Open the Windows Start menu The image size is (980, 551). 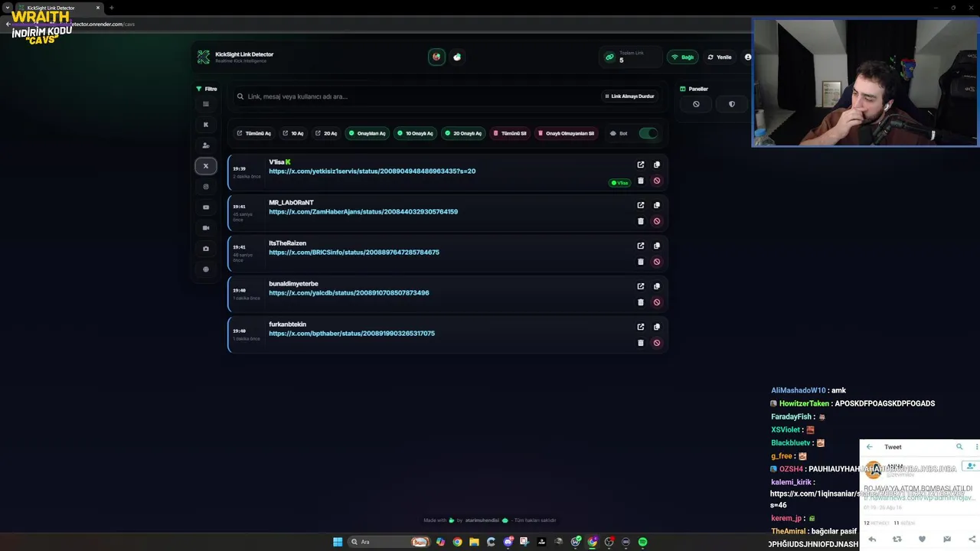tap(338, 542)
